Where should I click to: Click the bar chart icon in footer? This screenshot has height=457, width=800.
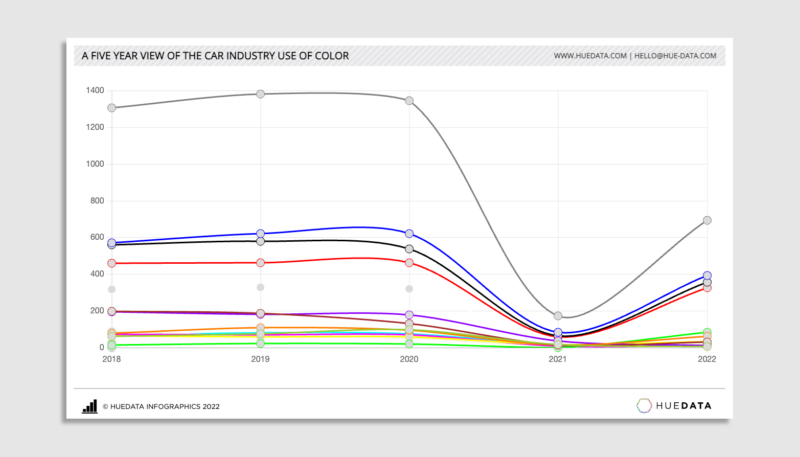(89, 406)
